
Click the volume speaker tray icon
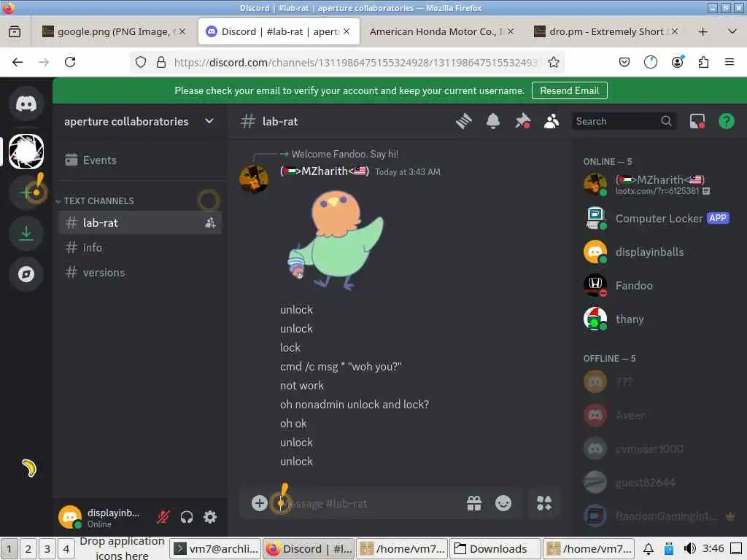click(689, 548)
